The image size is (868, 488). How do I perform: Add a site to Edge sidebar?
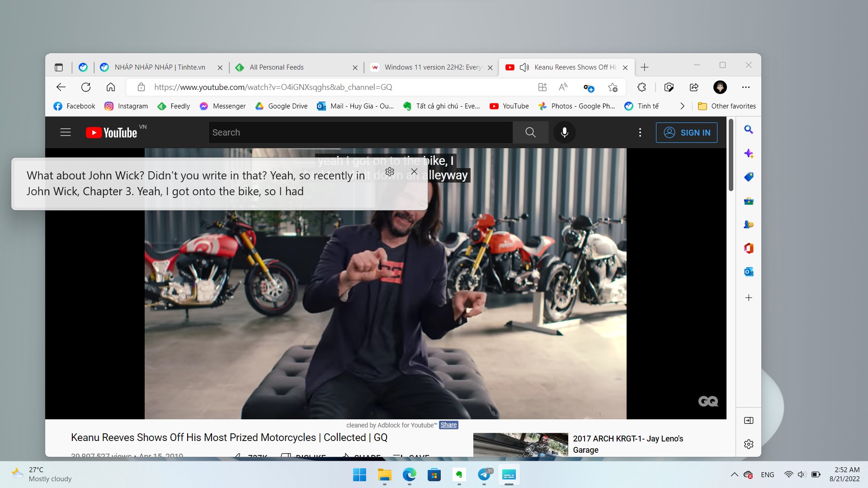[x=749, y=298]
